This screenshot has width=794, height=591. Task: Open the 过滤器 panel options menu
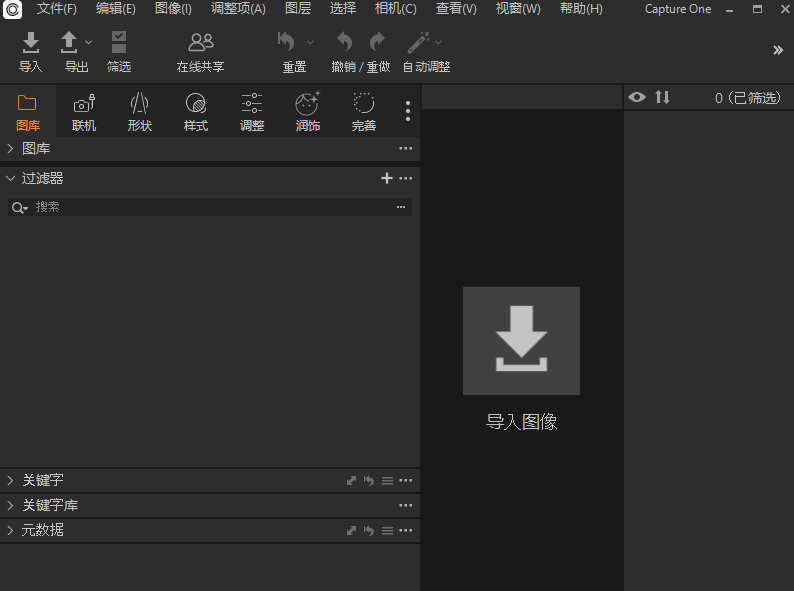click(x=406, y=178)
